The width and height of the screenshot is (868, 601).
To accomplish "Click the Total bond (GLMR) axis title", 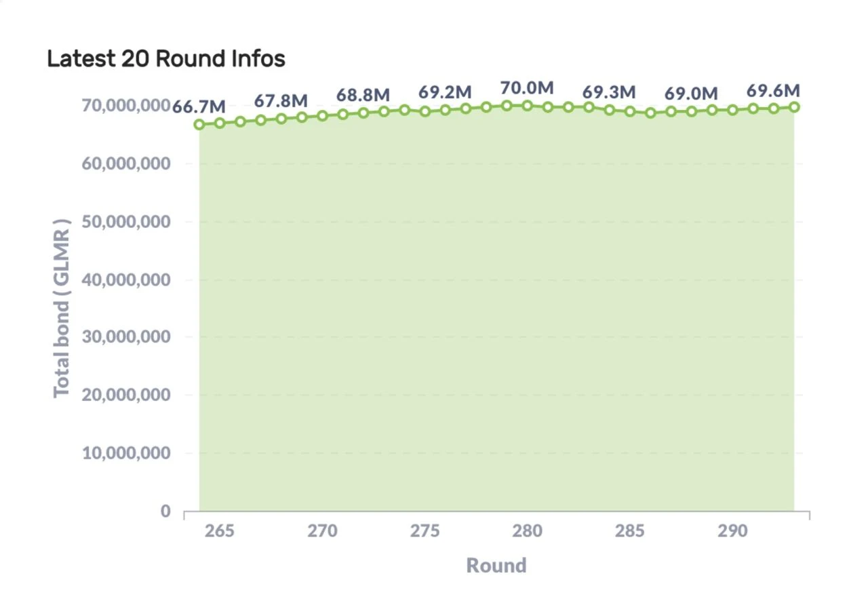I will click(62, 308).
